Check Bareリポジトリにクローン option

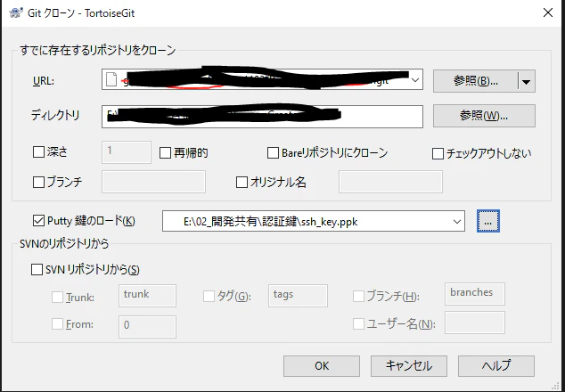coord(273,152)
